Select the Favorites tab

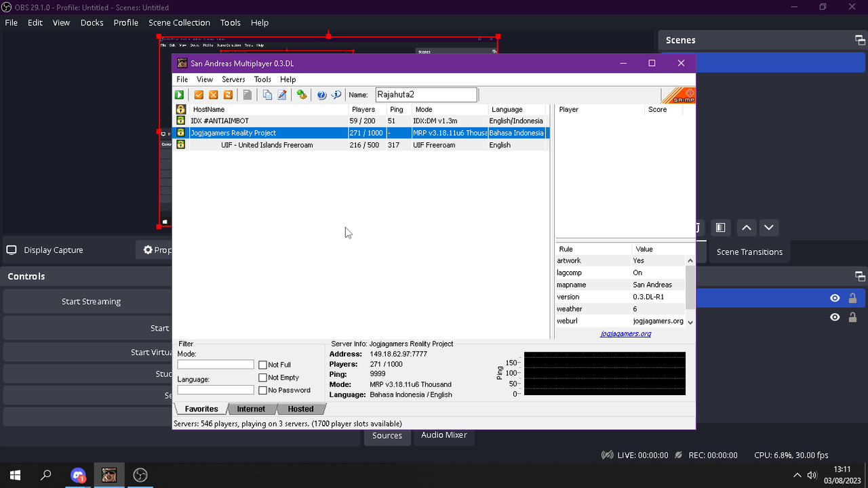201,409
